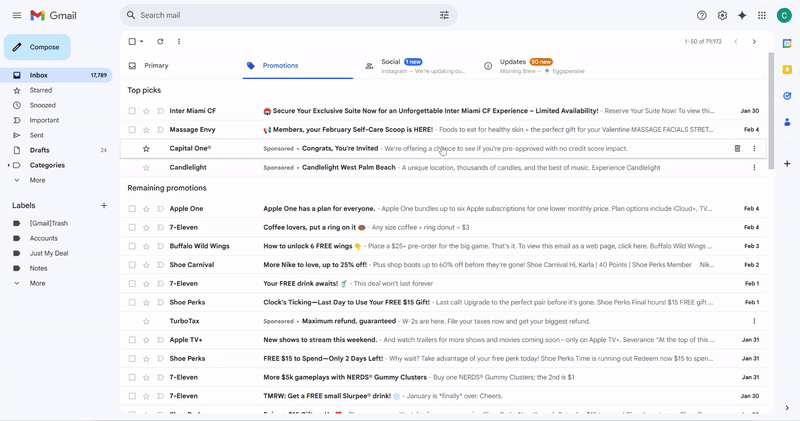800x421 pixels.
Task: Open the Settings gear icon
Action: click(x=722, y=15)
